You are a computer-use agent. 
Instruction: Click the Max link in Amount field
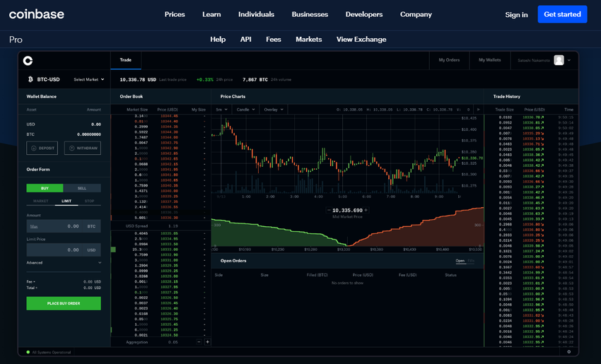(34, 226)
